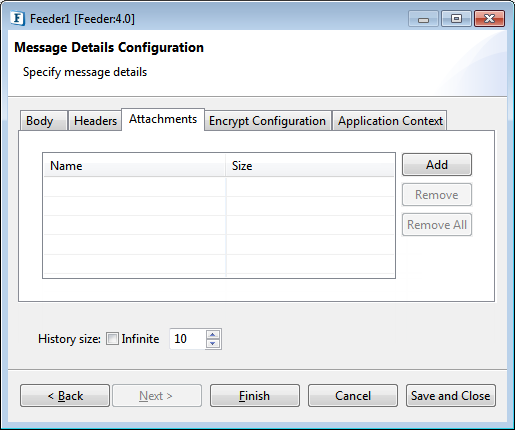Increase history size with up arrow
The height and width of the screenshot is (430, 515).
213,334
